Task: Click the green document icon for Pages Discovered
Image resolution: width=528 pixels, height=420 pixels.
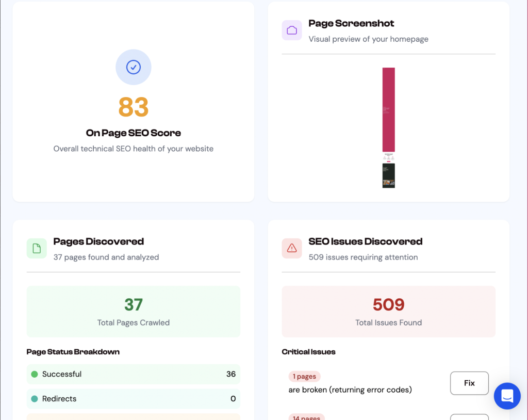Action: click(x=37, y=248)
